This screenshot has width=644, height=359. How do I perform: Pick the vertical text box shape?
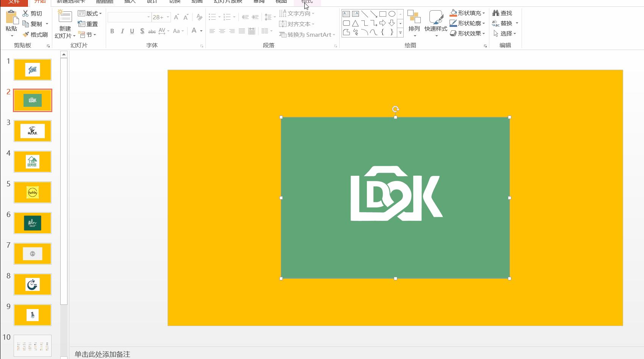click(x=355, y=14)
